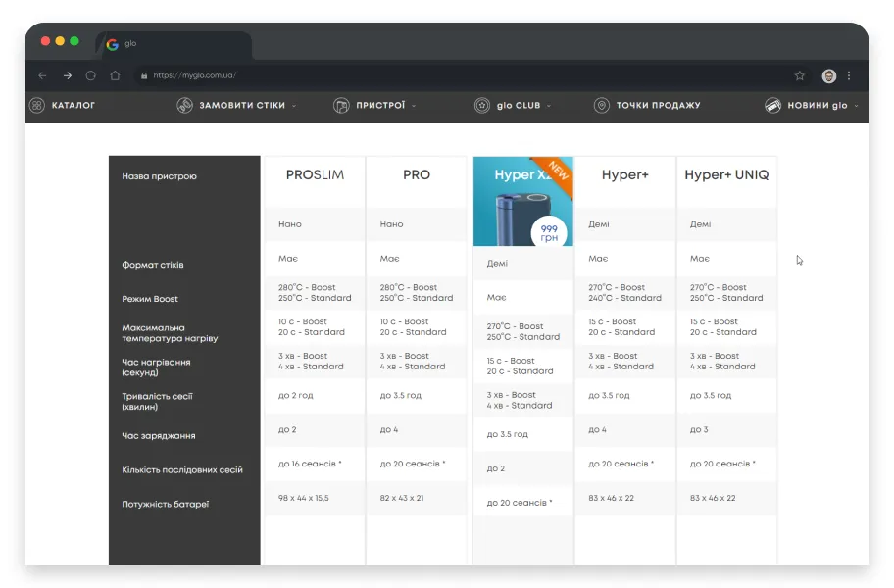The width and height of the screenshot is (894, 588).
Task: Click the NEW ribbon on Hyper X2
Action: [x=557, y=171]
